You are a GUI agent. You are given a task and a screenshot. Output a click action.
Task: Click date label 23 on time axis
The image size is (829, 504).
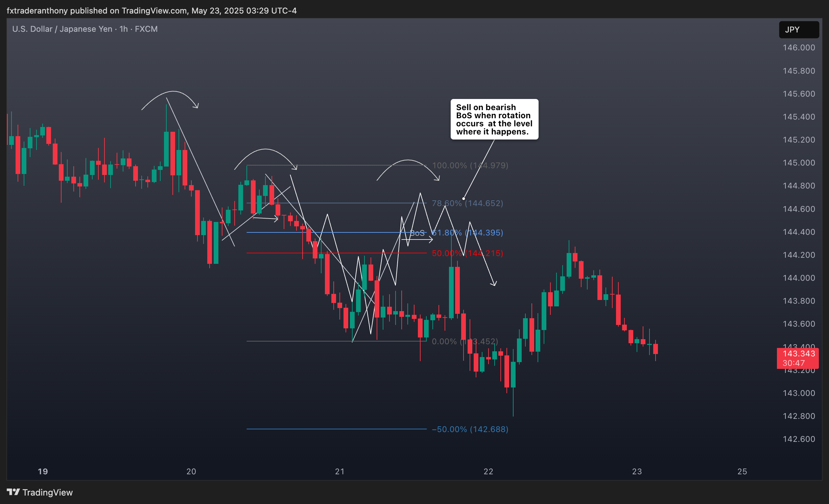pos(637,472)
